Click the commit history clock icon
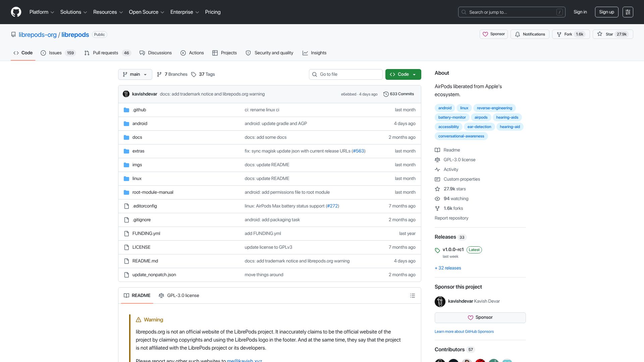 coord(386,94)
